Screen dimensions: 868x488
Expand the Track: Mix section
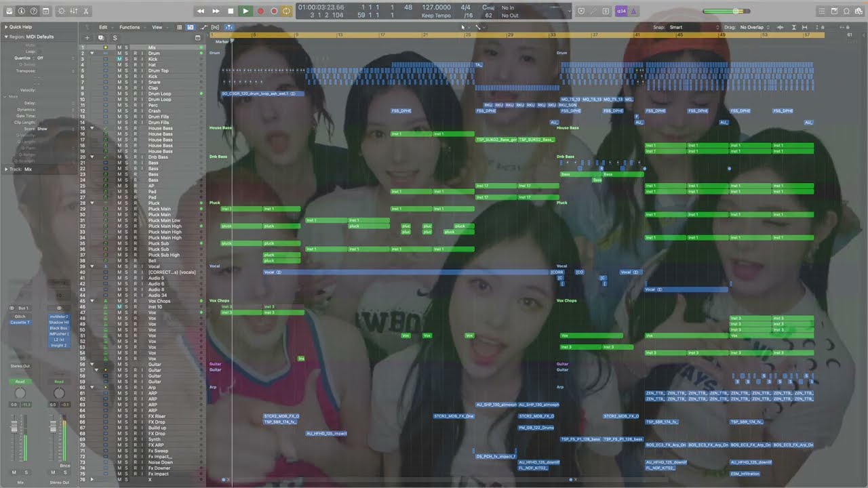[7, 169]
